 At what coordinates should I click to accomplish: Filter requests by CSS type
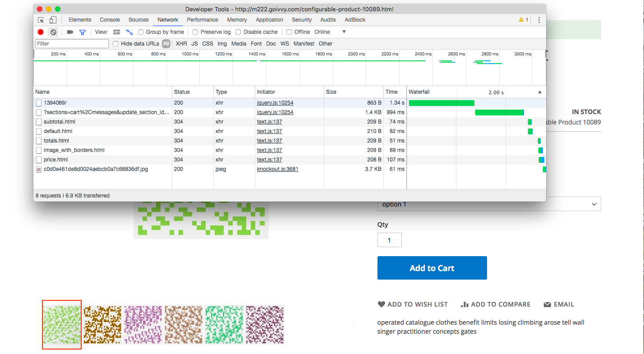(207, 44)
